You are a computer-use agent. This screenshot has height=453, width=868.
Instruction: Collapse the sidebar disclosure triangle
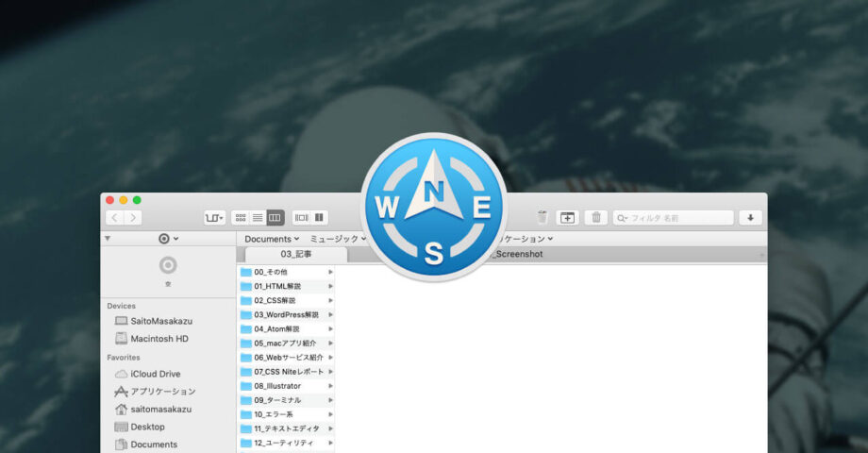point(108,239)
